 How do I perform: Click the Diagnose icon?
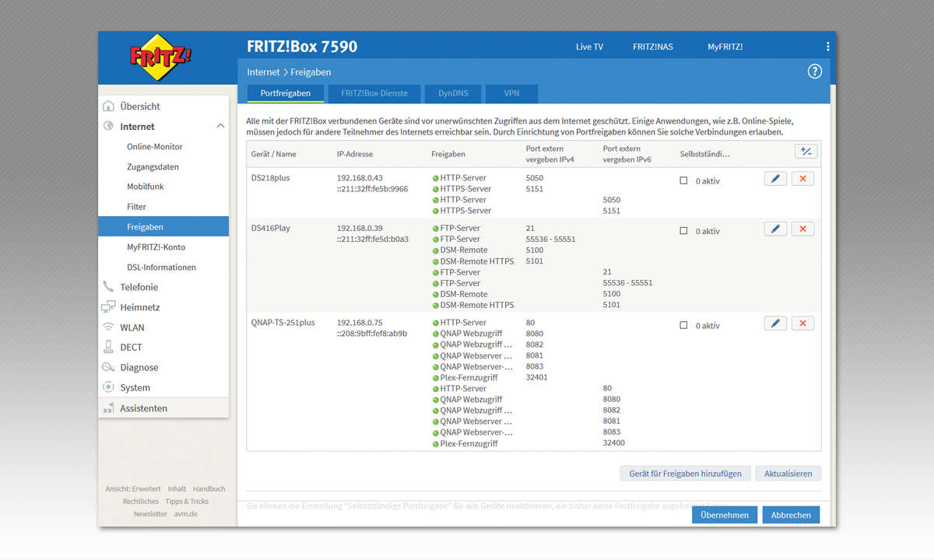(x=108, y=367)
